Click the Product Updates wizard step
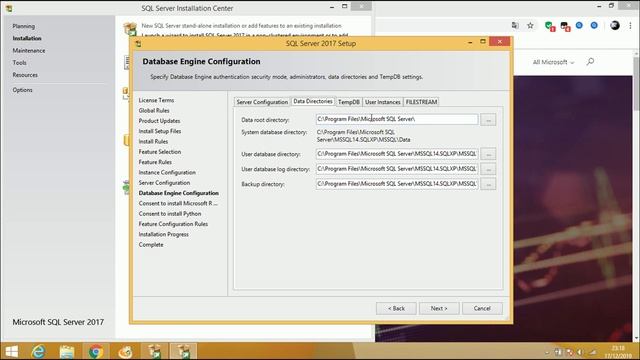 [159, 121]
